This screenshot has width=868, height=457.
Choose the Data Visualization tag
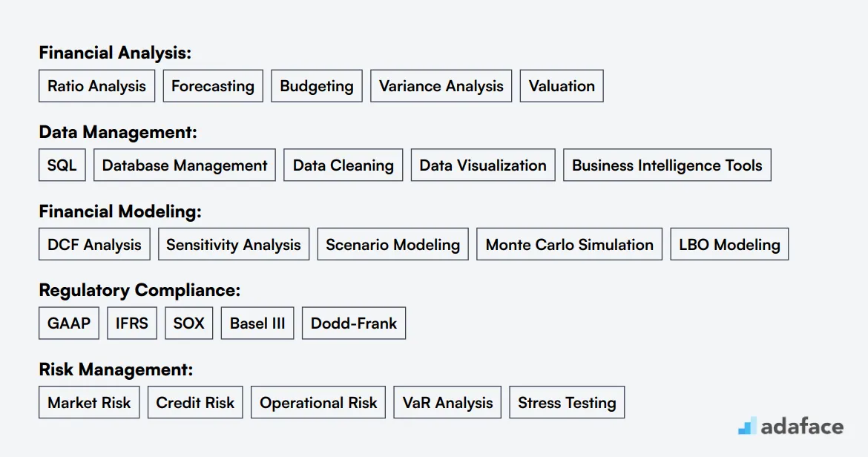pyautogui.click(x=483, y=165)
